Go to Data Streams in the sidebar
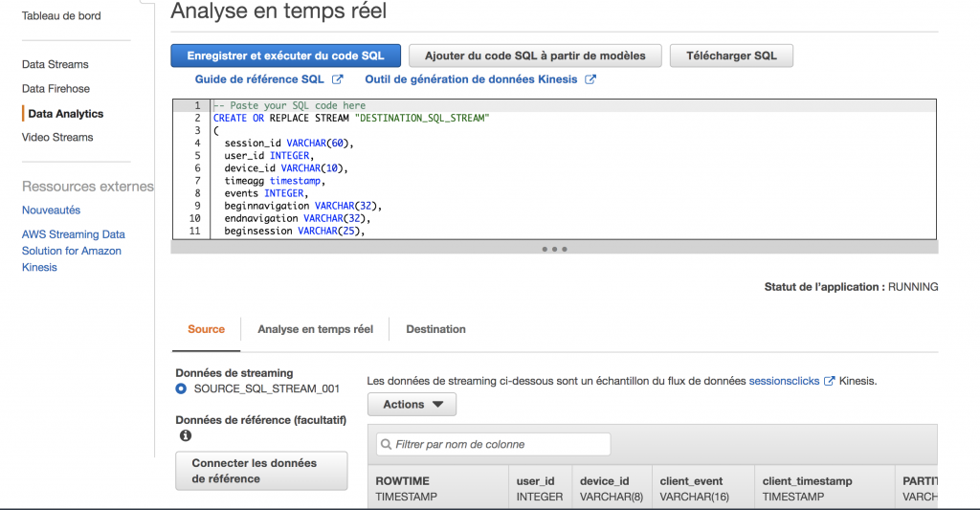 pos(55,64)
